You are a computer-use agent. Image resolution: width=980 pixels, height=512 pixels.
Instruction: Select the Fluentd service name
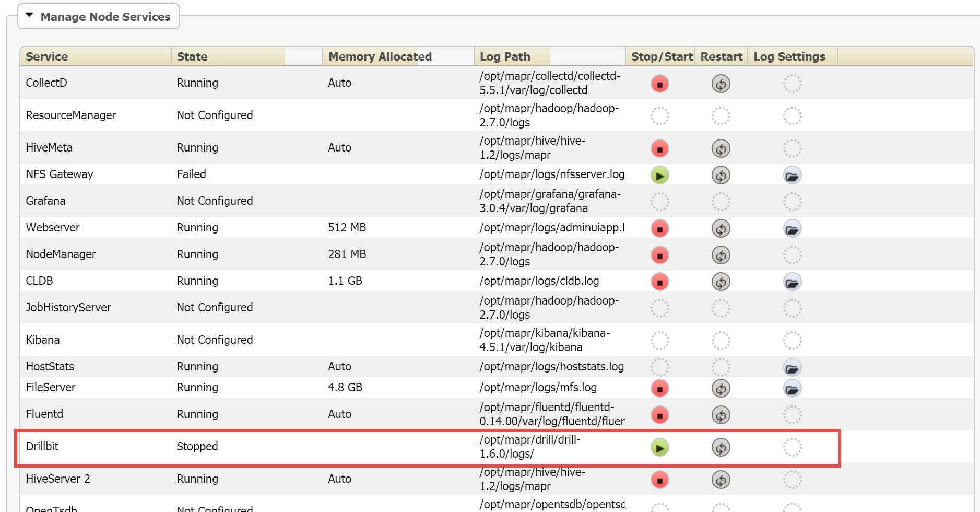[44, 414]
